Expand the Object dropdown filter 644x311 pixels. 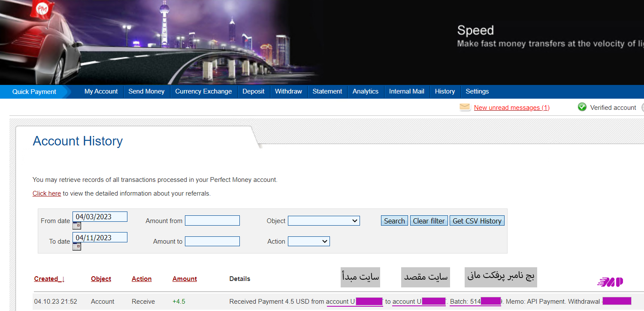point(324,221)
